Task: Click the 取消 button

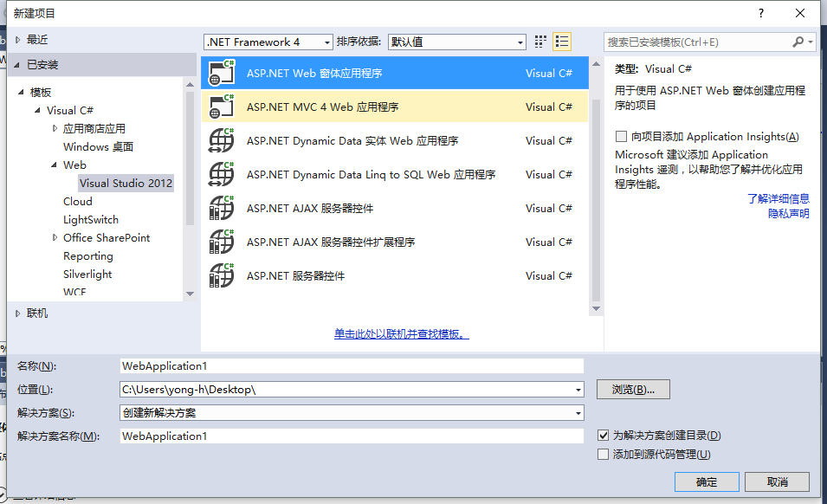Action: tap(778, 481)
